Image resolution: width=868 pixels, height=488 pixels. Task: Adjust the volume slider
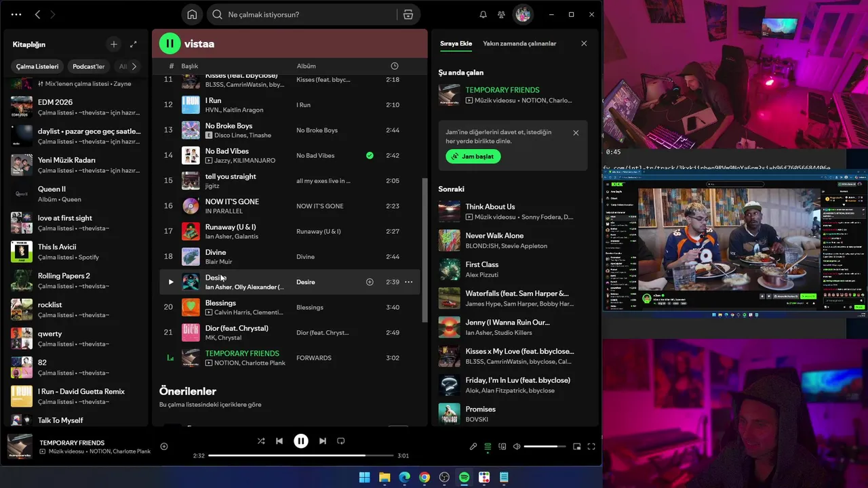(545, 447)
